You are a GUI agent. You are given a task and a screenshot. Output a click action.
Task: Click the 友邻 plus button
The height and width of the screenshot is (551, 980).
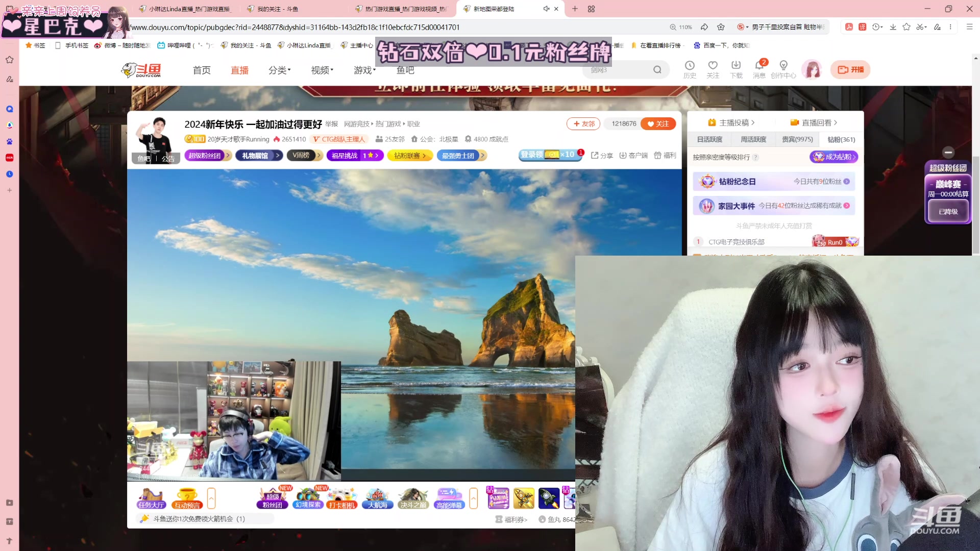583,123
